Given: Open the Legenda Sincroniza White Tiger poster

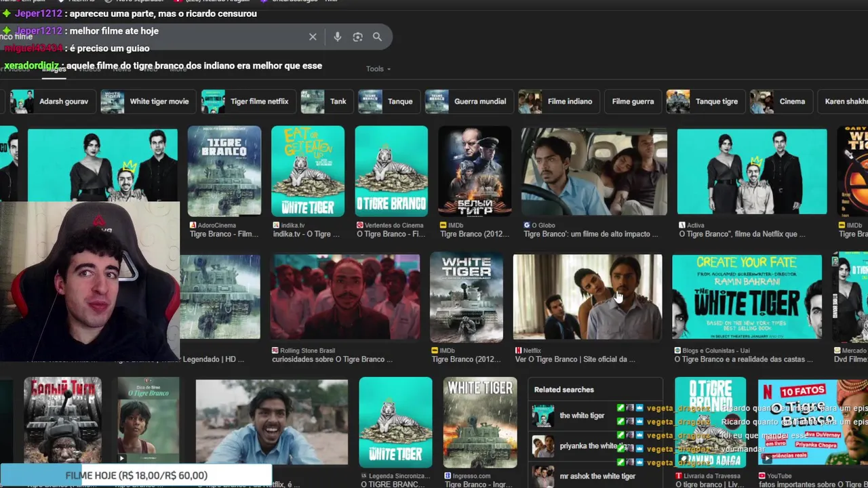Looking at the screenshot, I should point(395,422).
